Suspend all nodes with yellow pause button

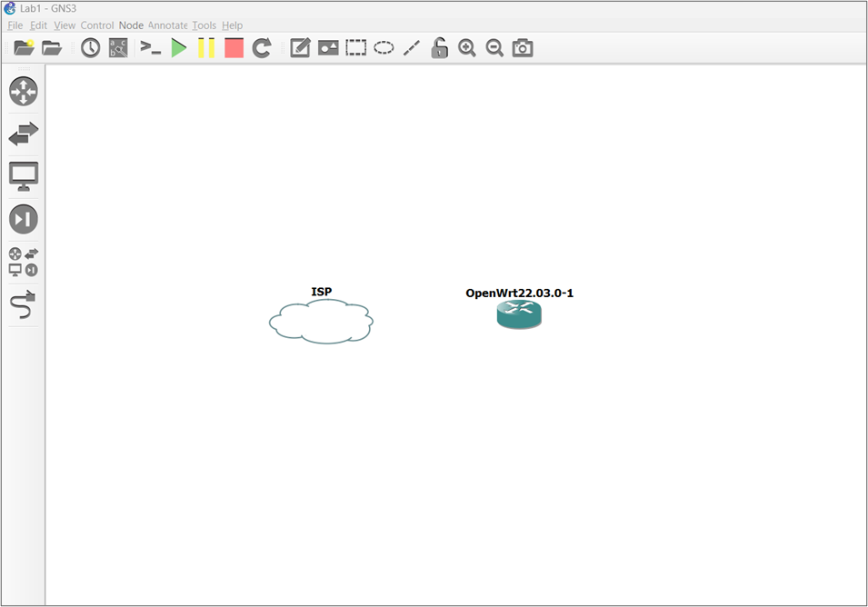206,48
